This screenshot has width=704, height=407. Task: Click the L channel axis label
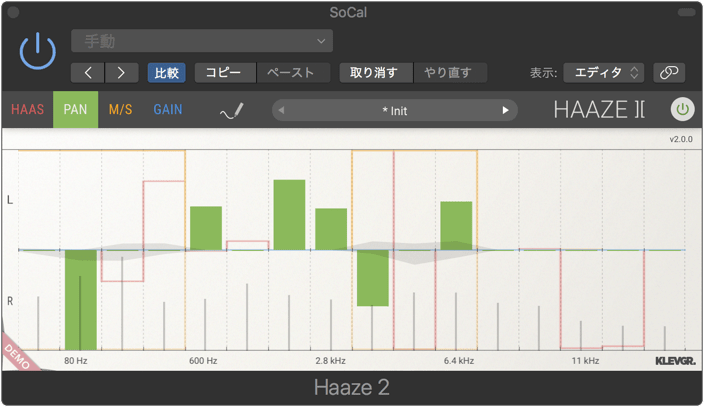click(10, 200)
